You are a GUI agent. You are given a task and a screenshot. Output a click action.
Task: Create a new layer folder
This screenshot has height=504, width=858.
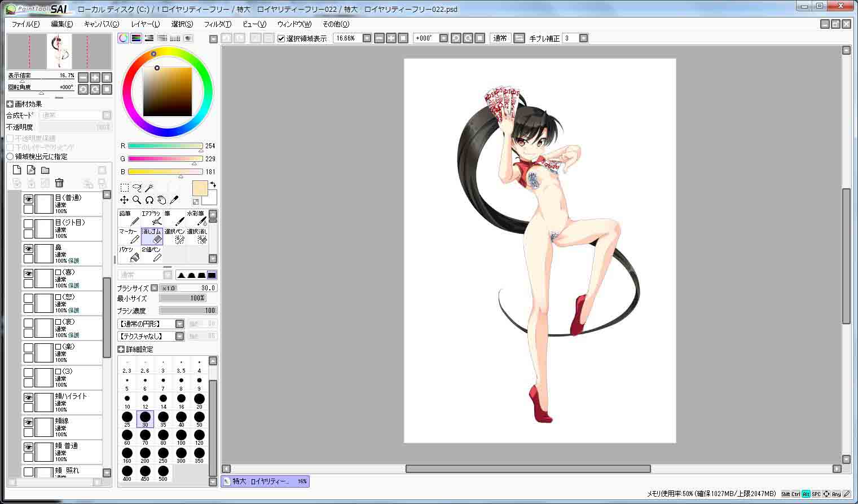tap(45, 170)
